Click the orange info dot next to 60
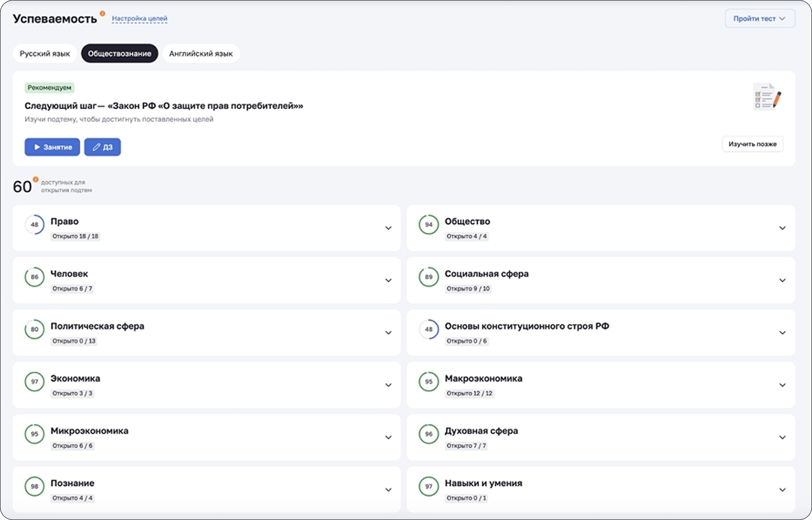The width and height of the screenshot is (812, 520). 35,179
